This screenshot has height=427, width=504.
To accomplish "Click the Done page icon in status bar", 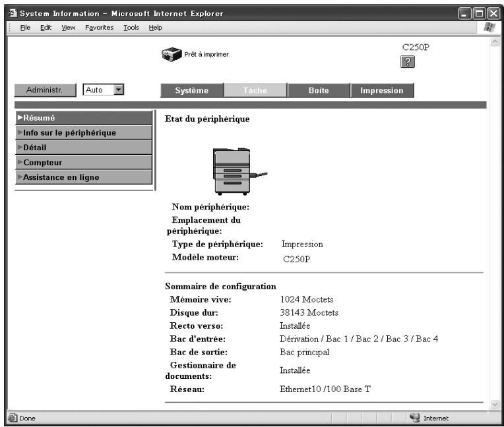I will coord(13,418).
